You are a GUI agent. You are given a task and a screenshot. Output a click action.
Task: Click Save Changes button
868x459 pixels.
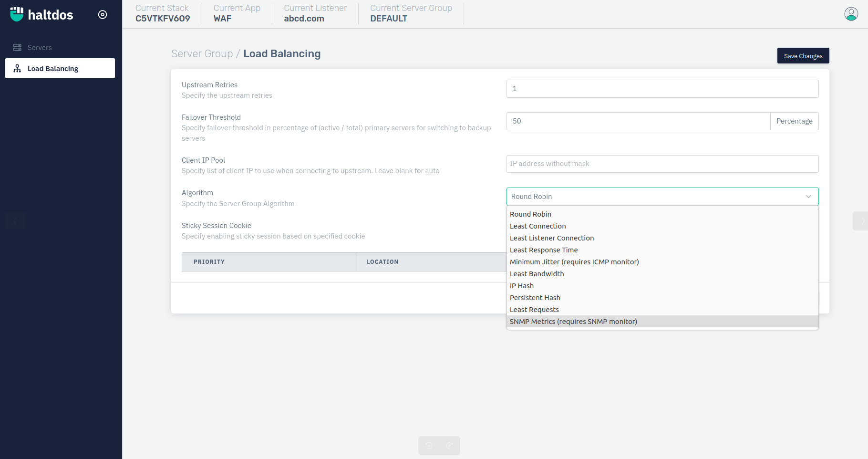click(x=803, y=56)
